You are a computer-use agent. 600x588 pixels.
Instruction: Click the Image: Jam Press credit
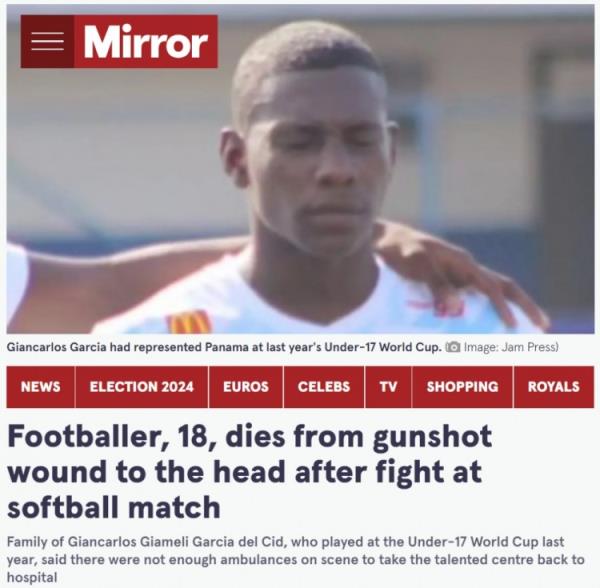pyautogui.click(x=511, y=347)
